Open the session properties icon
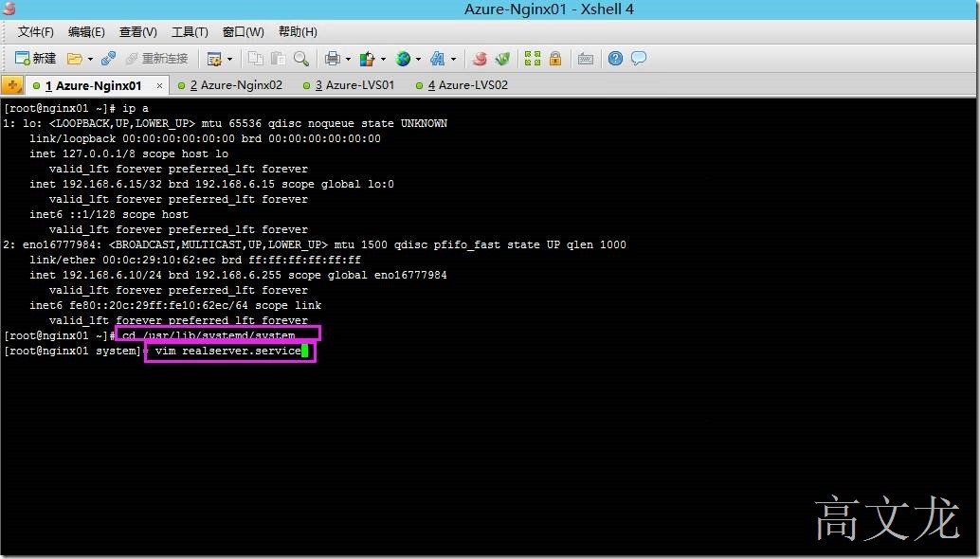This screenshot has width=980, height=559. (x=214, y=59)
